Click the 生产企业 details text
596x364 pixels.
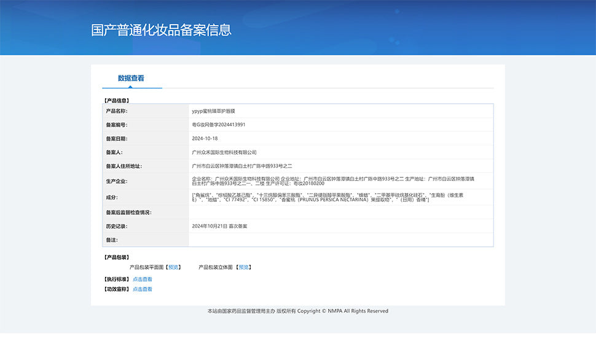click(332, 180)
